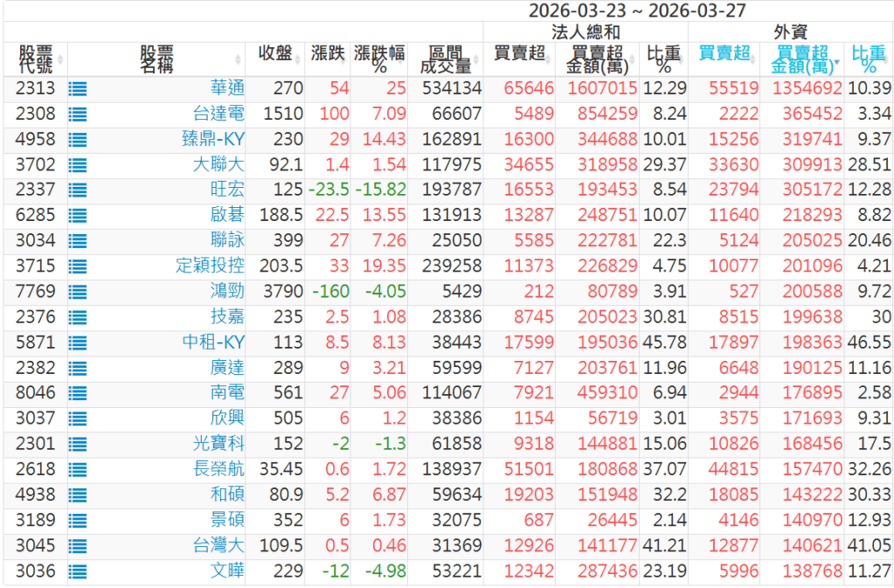Click the 漲跌幅% column header
The image size is (894, 588).
[379, 59]
